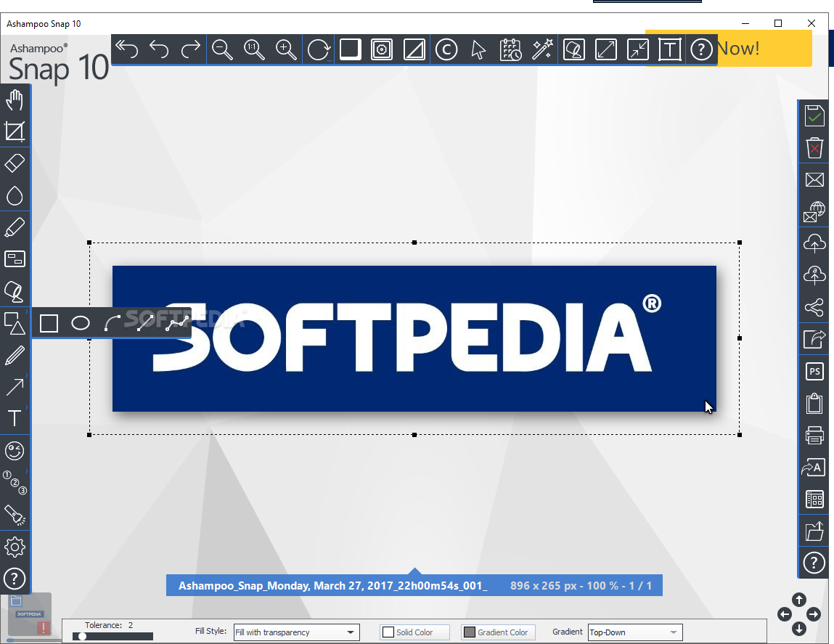Select the hand pan tool
The image size is (834, 644).
tap(15, 99)
